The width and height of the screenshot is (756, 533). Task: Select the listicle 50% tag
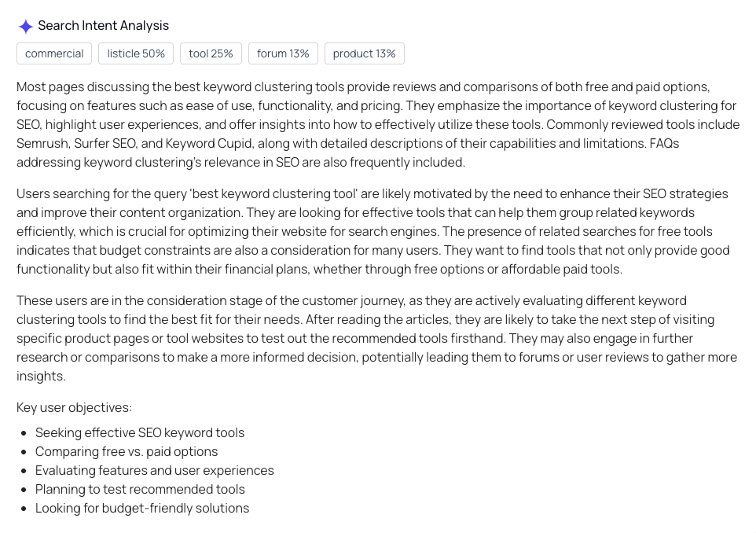click(x=136, y=53)
